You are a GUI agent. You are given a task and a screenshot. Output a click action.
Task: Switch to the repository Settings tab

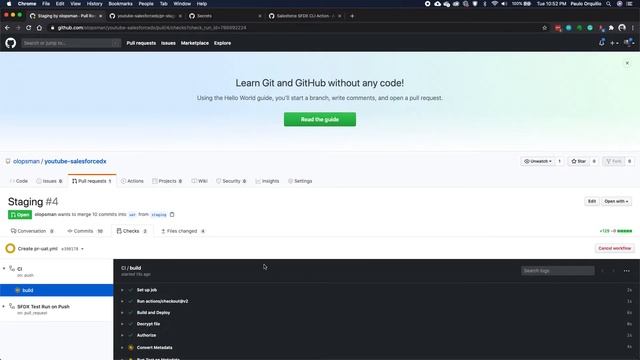[x=300, y=181]
